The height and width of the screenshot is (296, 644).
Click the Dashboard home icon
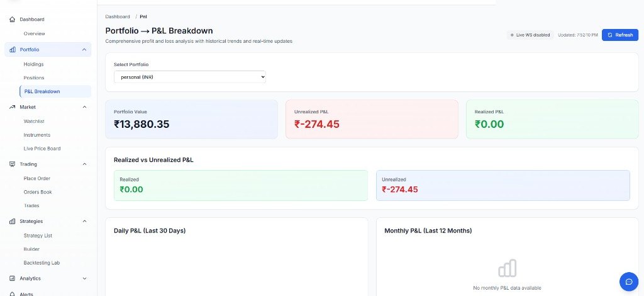(x=13, y=20)
